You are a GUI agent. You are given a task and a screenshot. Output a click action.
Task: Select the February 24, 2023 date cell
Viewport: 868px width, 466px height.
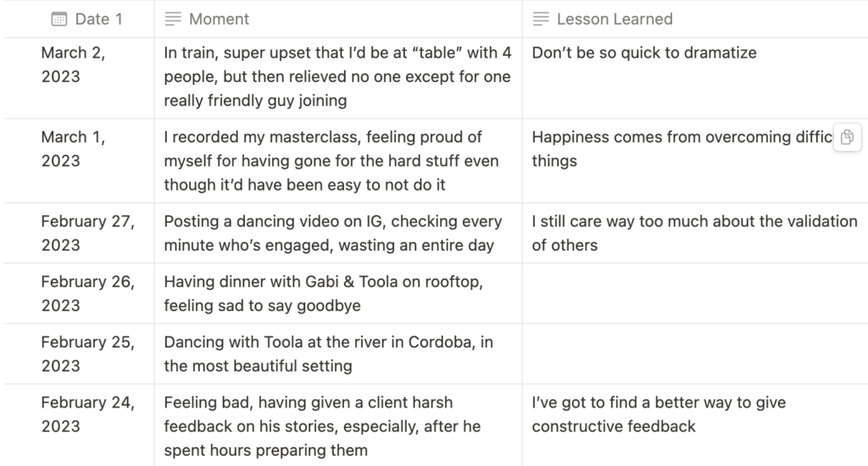[x=79, y=425]
